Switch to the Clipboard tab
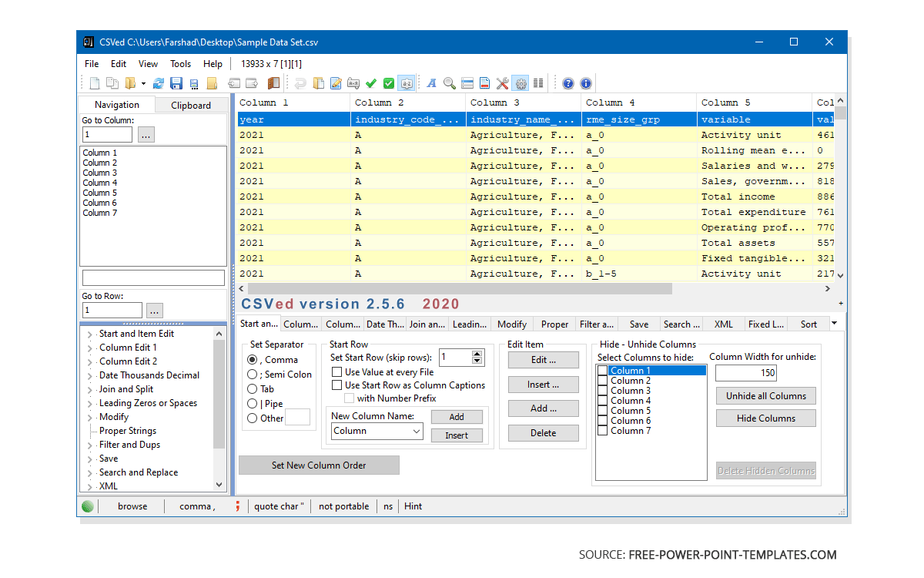Image resolution: width=924 pixels, height=578 pixels. click(190, 106)
